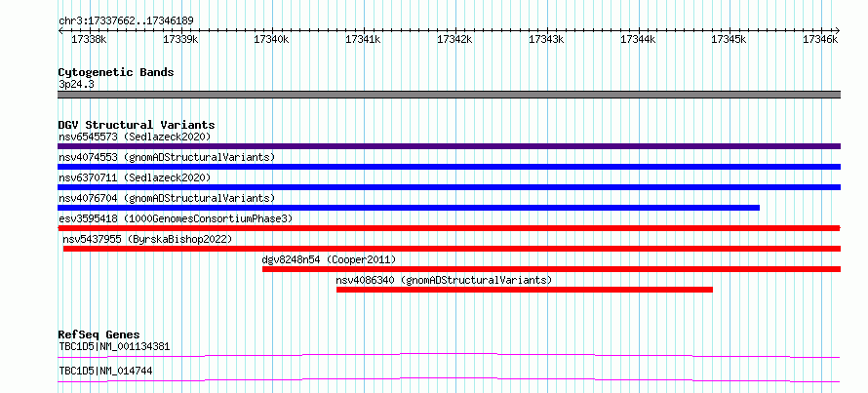The image size is (868, 393).
Task: Click the 17345k ruler tick label
Action: 730,39
